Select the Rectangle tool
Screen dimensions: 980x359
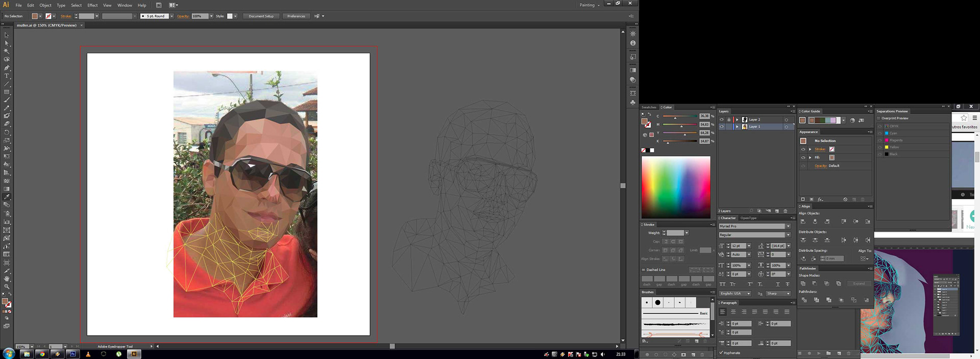click(7, 92)
